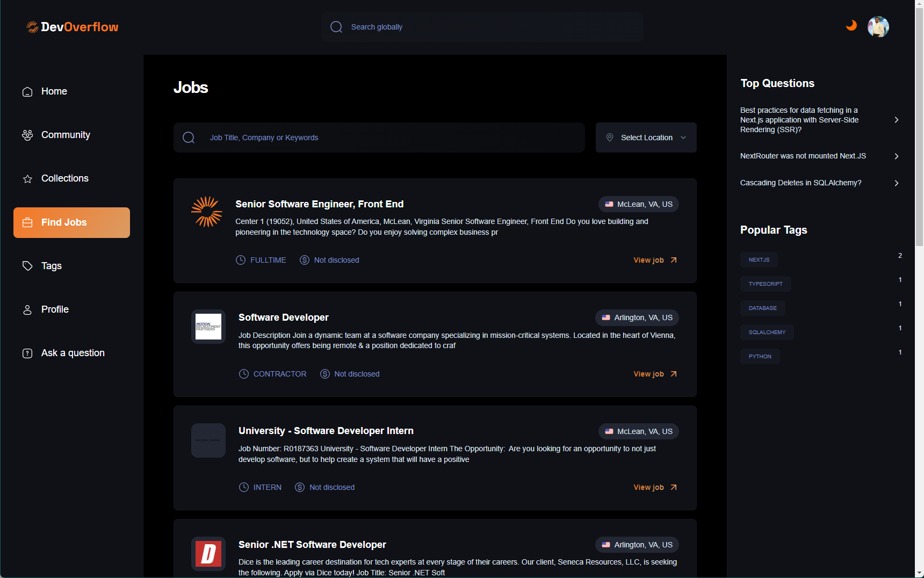Image resolution: width=924 pixels, height=578 pixels.
Task: Open the Community sidebar item
Action: click(71, 135)
